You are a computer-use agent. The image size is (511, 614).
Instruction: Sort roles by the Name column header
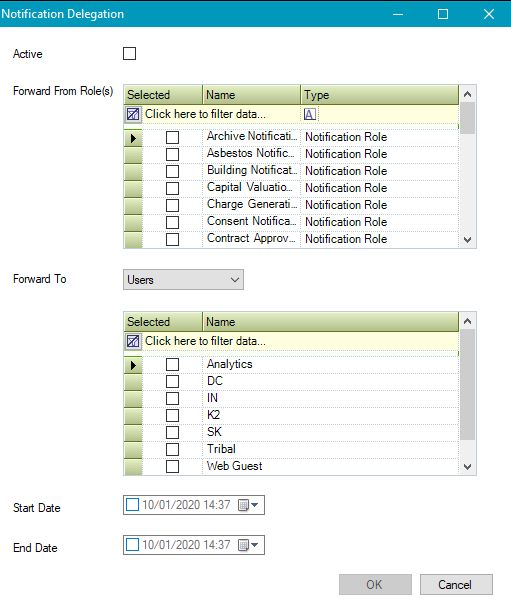coord(251,95)
